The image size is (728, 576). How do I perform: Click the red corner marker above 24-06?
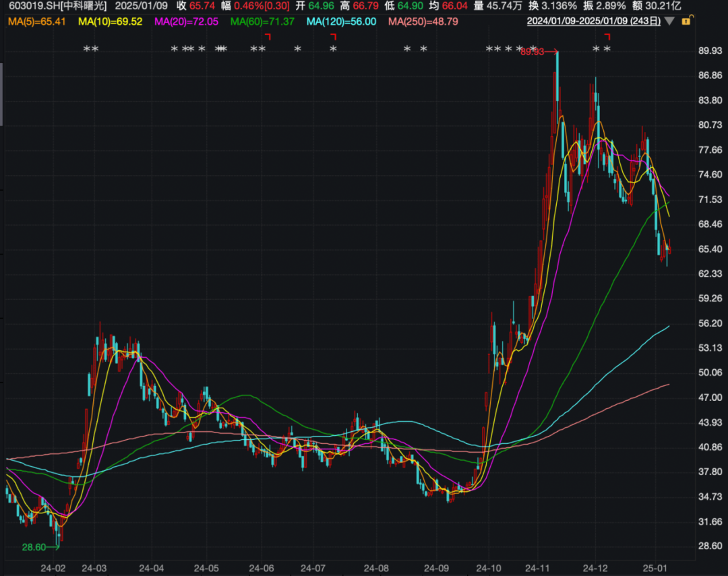(x=268, y=36)
